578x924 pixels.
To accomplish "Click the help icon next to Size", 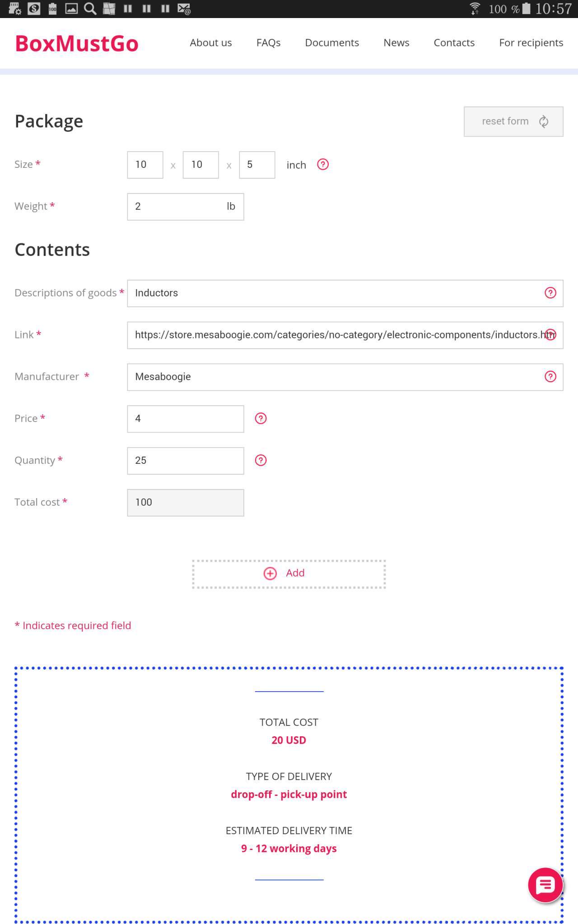I will 323,165.
